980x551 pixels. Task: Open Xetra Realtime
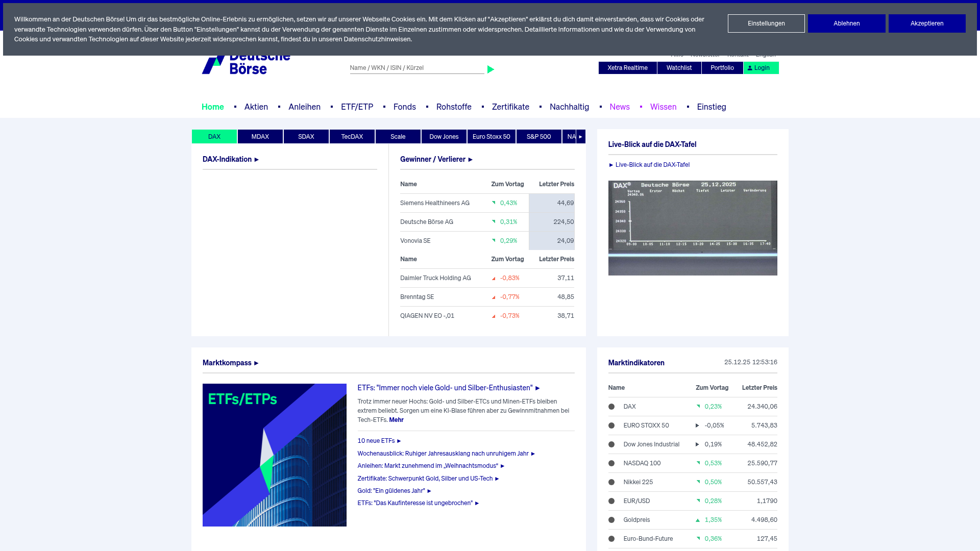628,68
